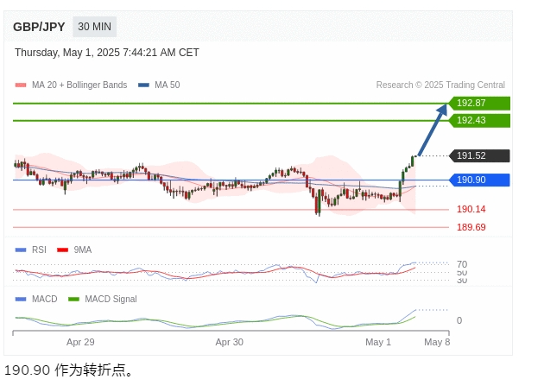
Task: Click the GBP/JPY pair title
Action: pyautogui.click(x=39, y=27)
